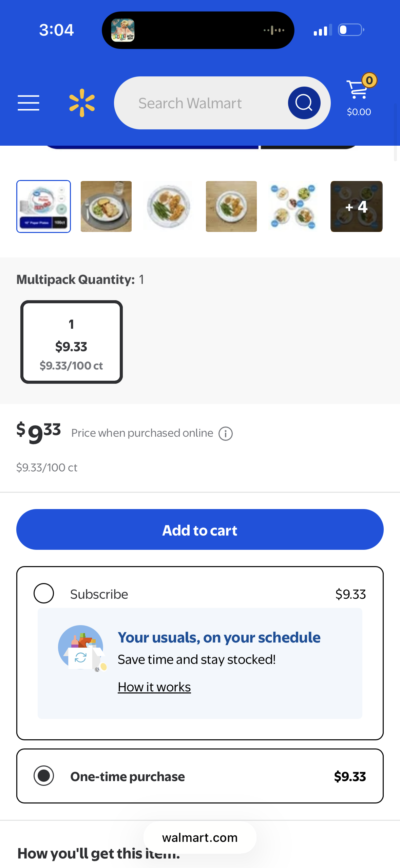Click the Add to cart button
Viewport: 400px width, 868px height.
click(200, 529)
